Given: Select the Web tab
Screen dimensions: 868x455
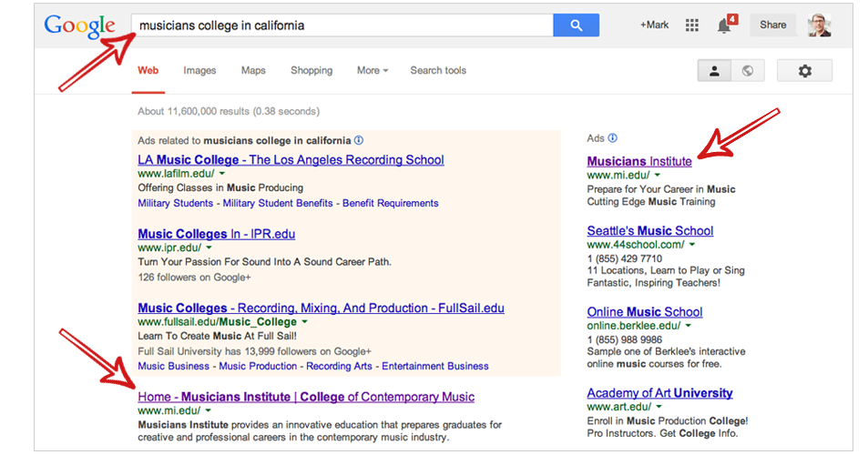Looking at the screenshot, I should pos(148,71).
